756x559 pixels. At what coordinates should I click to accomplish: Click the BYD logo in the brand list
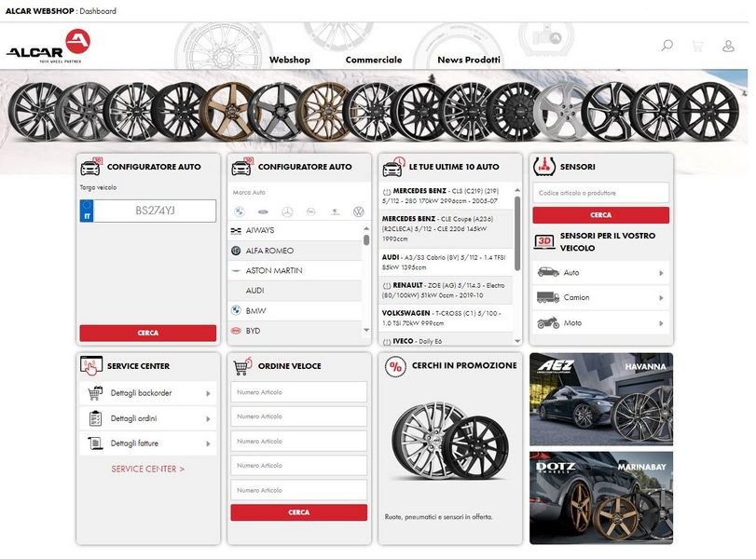[x=236, y=331]
